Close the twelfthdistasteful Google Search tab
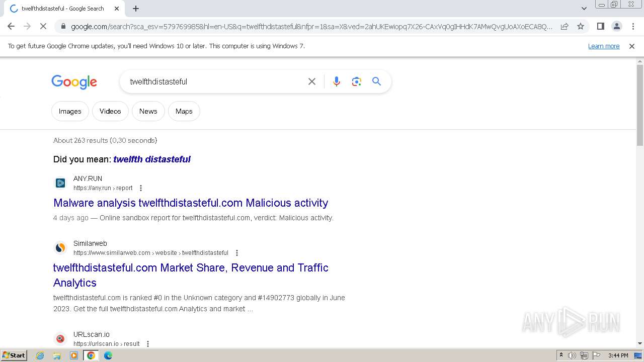The height and width of the screenshot is (362, 644). point(117,9)
